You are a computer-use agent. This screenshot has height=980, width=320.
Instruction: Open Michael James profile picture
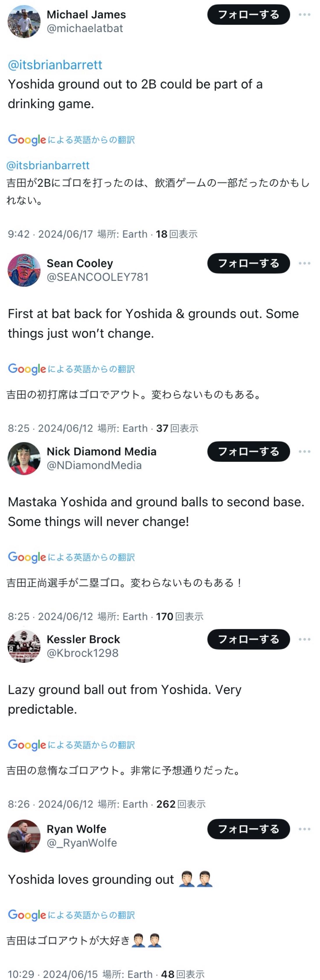tap(24, 22)
